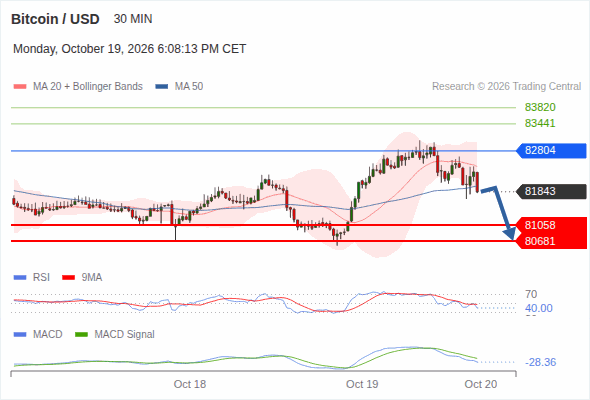The image size is (590, 400).
Task: Click the Oct 20 date axis label
Action: (481, 384)
